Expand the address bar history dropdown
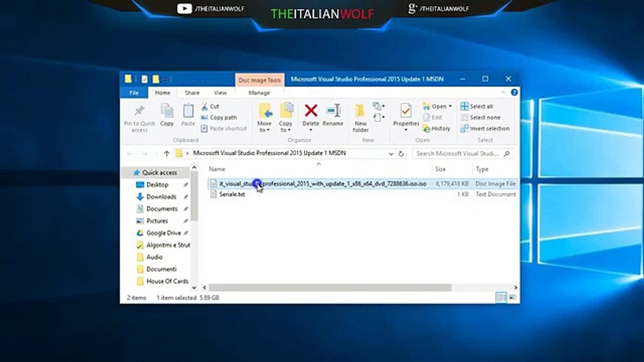The height and width of the screenshot is (362, 644). [391, 154]
